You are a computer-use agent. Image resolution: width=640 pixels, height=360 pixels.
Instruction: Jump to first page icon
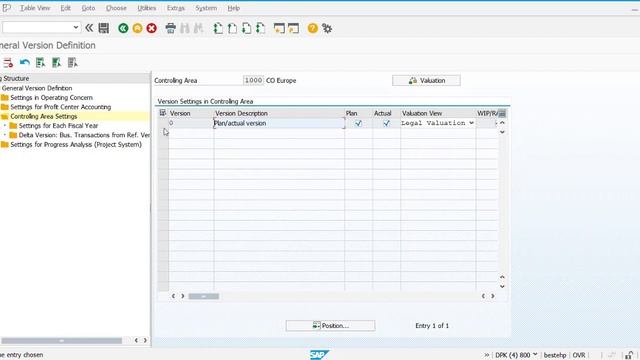tap(218, 28)
